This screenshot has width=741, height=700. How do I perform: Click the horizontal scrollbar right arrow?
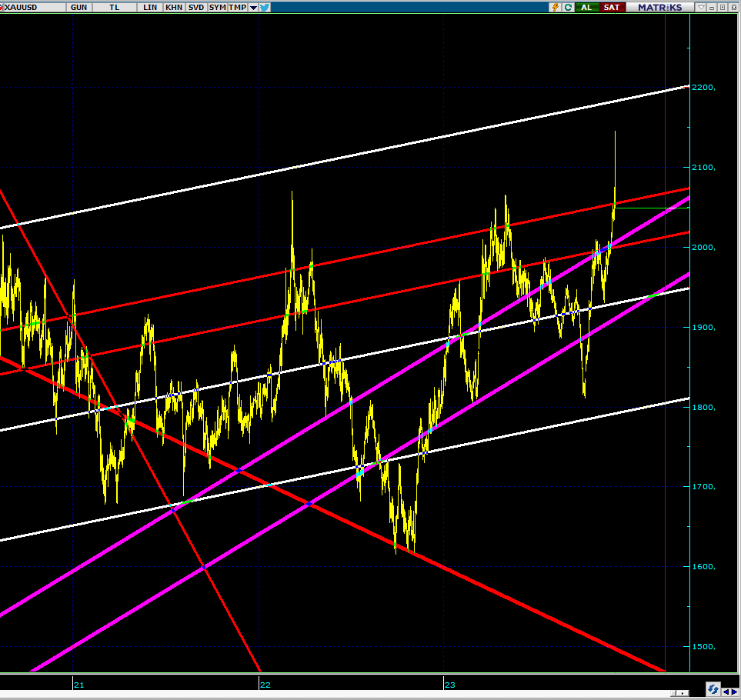click(684, 693)
